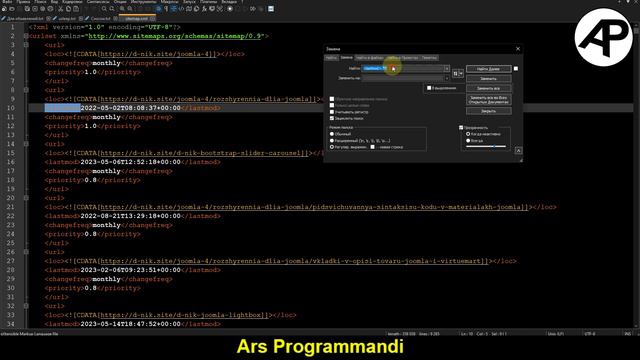Open Folder as Workspace toolbar icon
The width and height of the screenshot is (640, 360).
[212, 9]
